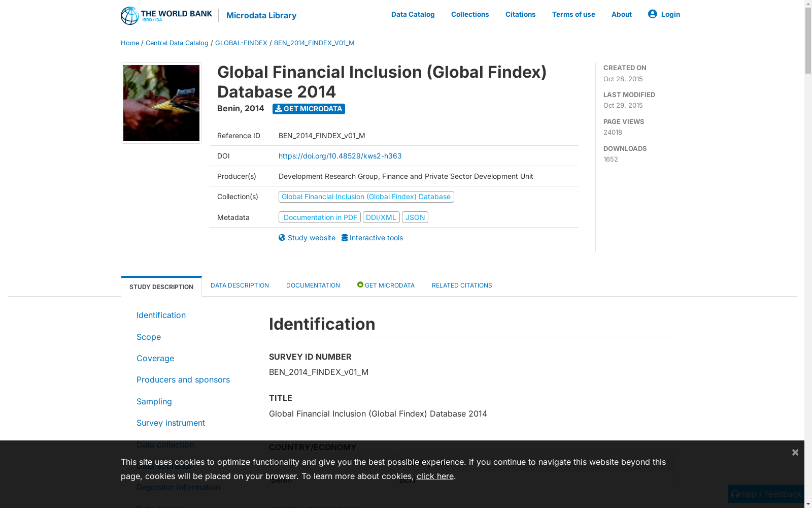The height and width of the screenshot is (508, 812).
Task: Click the BEN_2014_FINDEX_V01_M breadcrumb
Action: point(314,43)
